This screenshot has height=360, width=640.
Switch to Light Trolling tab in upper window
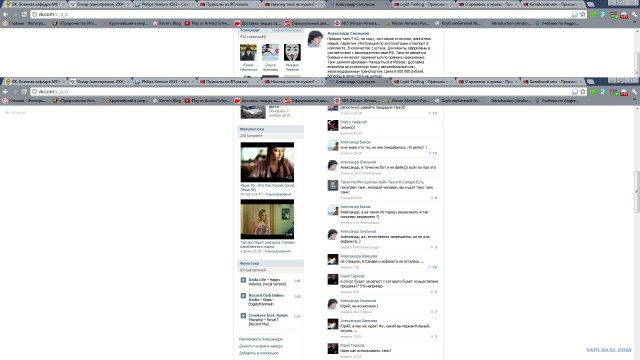tap(423, 4)
